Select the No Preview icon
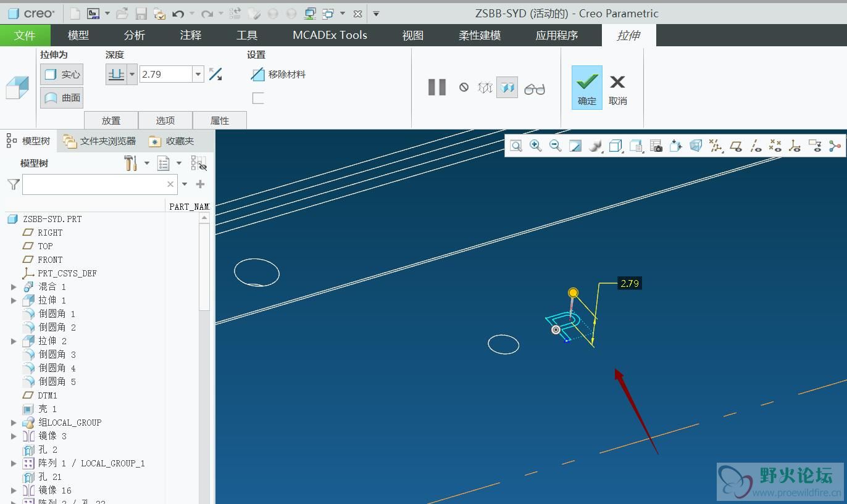Screen dimensions: 847x504 tap(464, 88)
